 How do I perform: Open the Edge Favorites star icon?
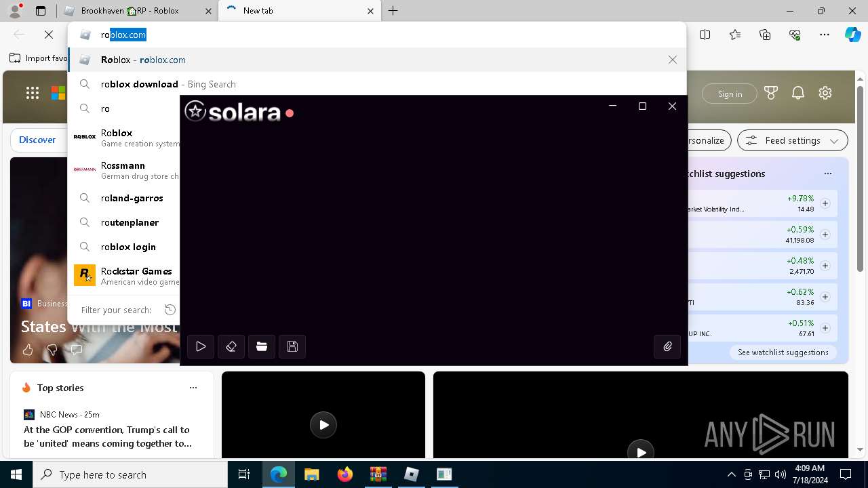pos(735,35)
